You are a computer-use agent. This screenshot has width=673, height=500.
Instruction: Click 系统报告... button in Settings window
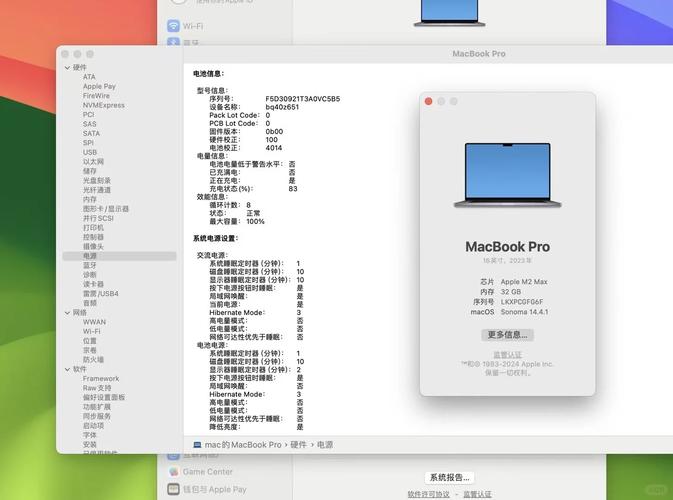[449, 477]
